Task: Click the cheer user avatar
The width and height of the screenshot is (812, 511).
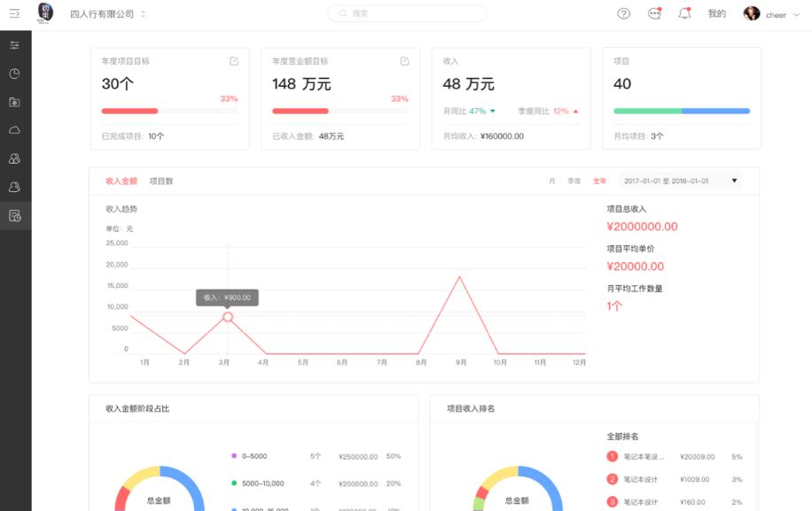Action: tap(752, 14)
